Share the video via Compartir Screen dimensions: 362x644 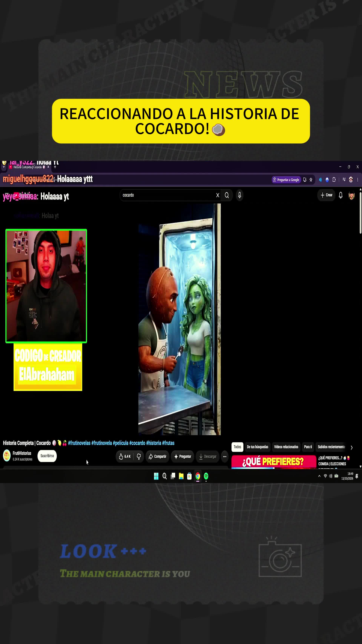point(157,456)
